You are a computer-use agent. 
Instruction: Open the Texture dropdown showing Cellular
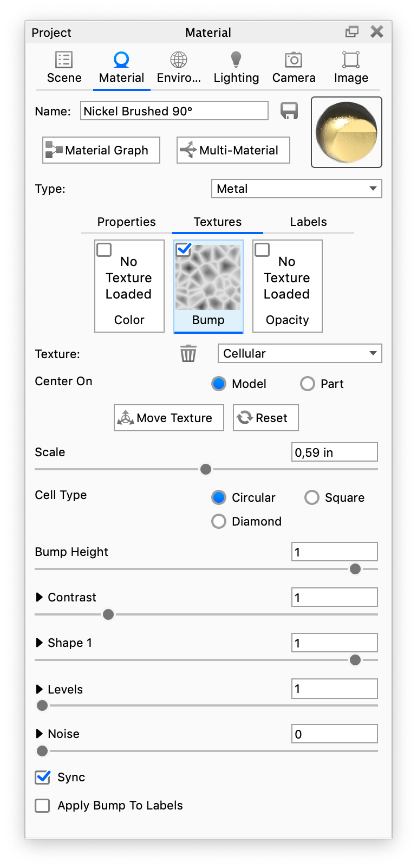coord(300,353)
